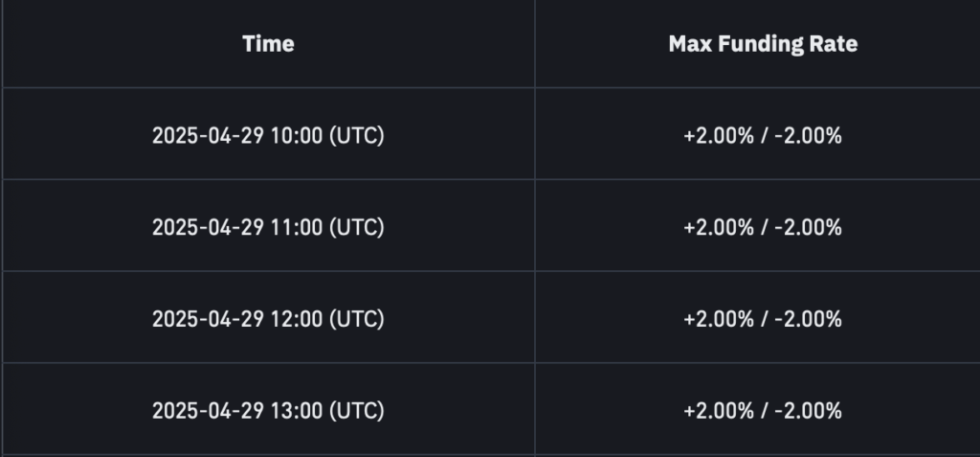Click the funding rate cell for 12:00
The width and height of the screenshot is (980, 457).
tap(763, 319)
